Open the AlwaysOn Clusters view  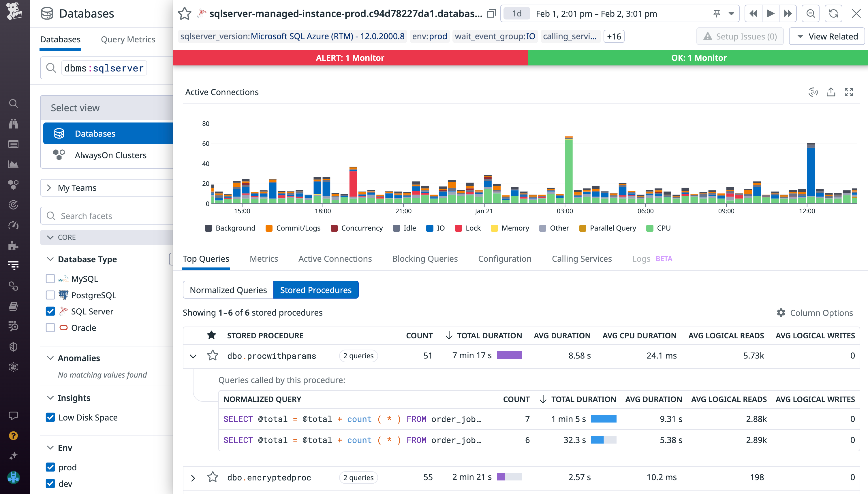tap(110, 155)
